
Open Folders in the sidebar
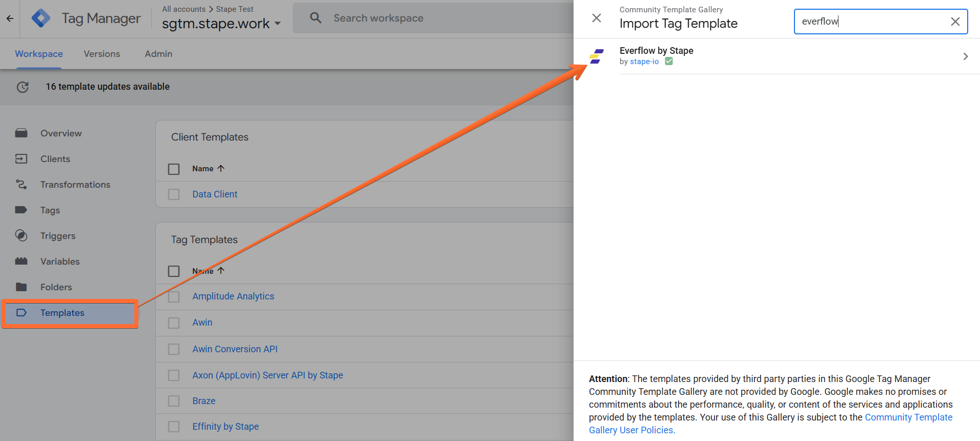[56, 287]
